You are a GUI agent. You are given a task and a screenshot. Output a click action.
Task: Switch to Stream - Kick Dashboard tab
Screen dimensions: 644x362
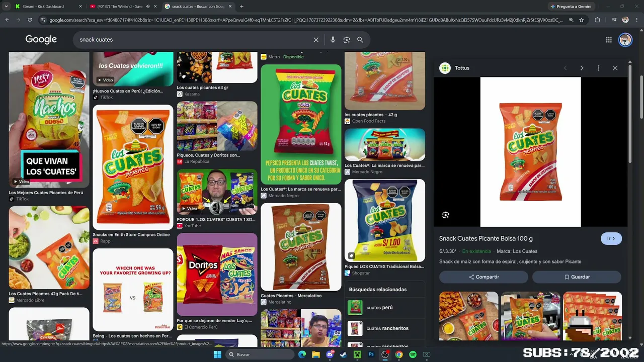pyautogui.click(x=48, y=7)
